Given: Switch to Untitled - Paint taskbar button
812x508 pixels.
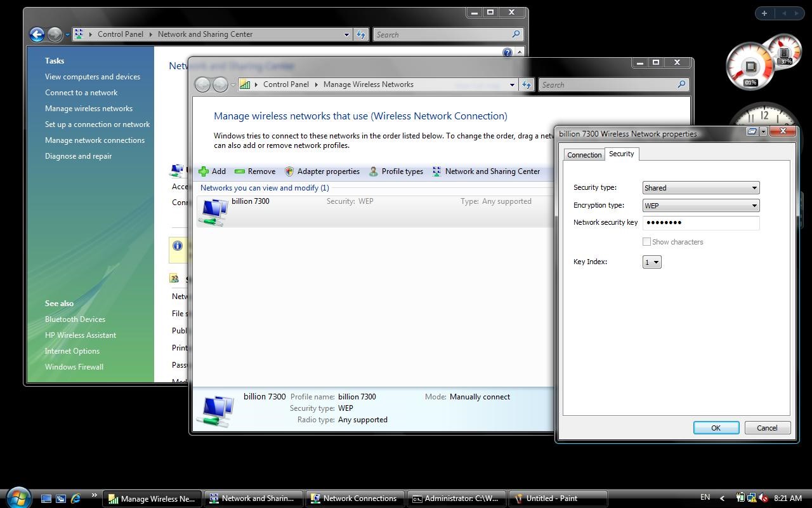Looking at the screenshot, I should 558,498.
